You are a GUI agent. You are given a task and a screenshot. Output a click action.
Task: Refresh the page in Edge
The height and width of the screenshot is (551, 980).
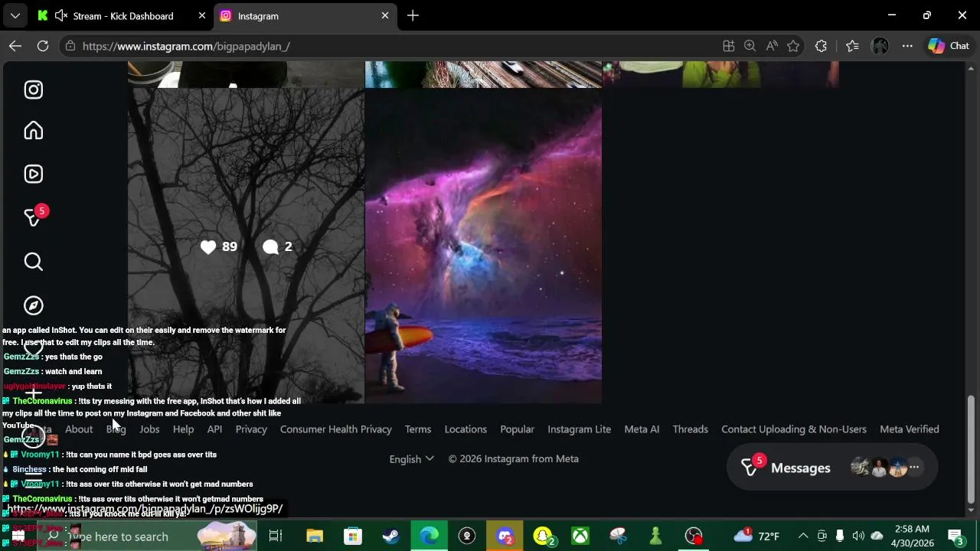click(x=43, y=46)
